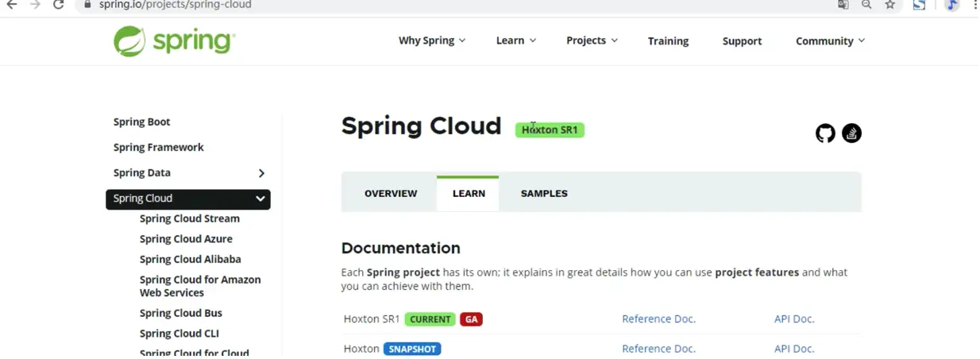Open Spring Cloud Alibaba sidebar item

(190, 259)
